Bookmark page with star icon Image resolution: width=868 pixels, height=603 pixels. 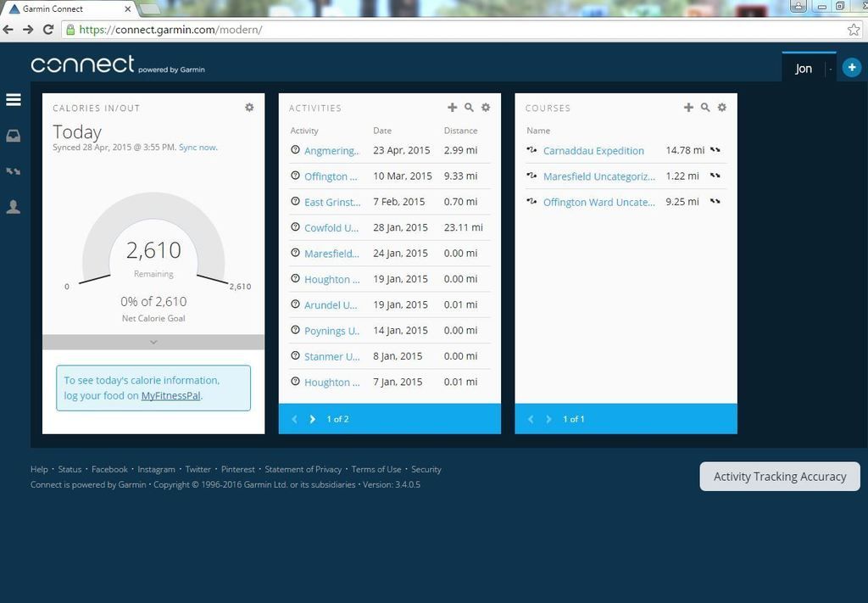click(x=854, y=30)
